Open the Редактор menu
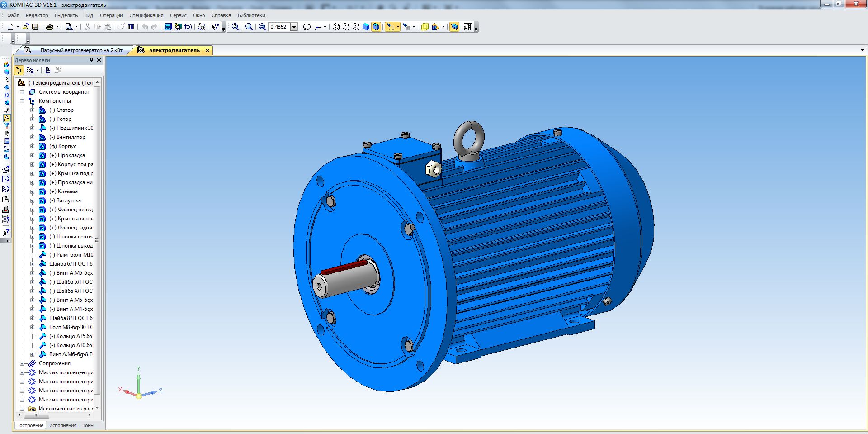Image resolution: width=868 pixels, height=434 pixels. [x=37, y=15]
